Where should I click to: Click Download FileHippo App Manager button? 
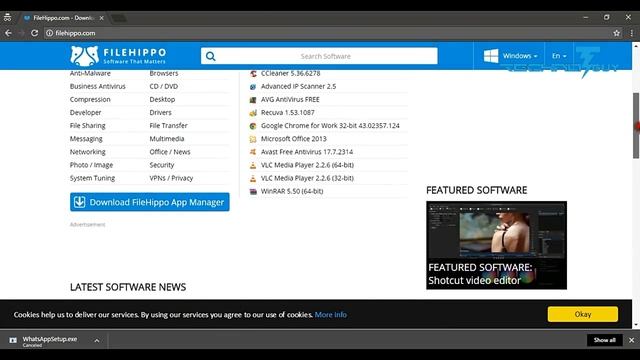(149, 202)
